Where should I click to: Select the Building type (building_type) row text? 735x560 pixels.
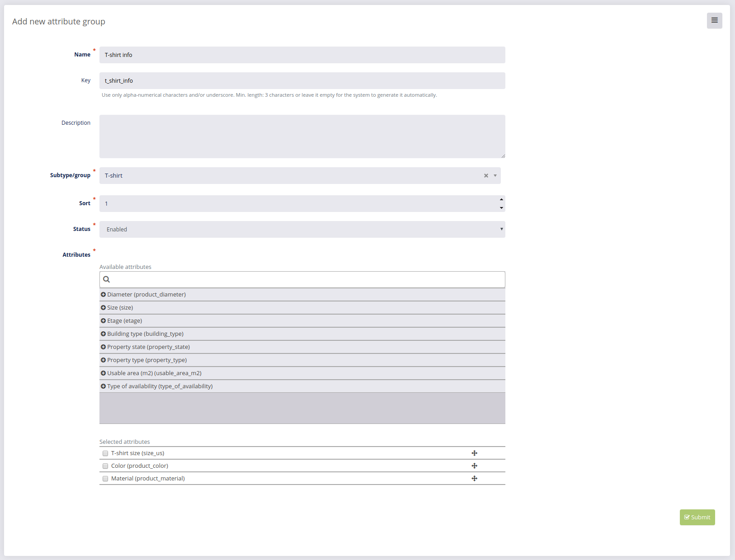click(145, 334)
